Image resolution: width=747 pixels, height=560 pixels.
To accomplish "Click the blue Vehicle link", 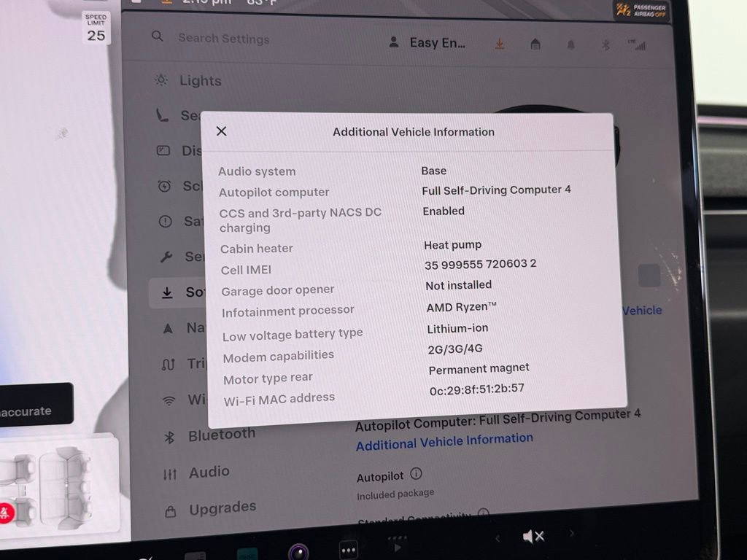I will click(x=641, y=310).
